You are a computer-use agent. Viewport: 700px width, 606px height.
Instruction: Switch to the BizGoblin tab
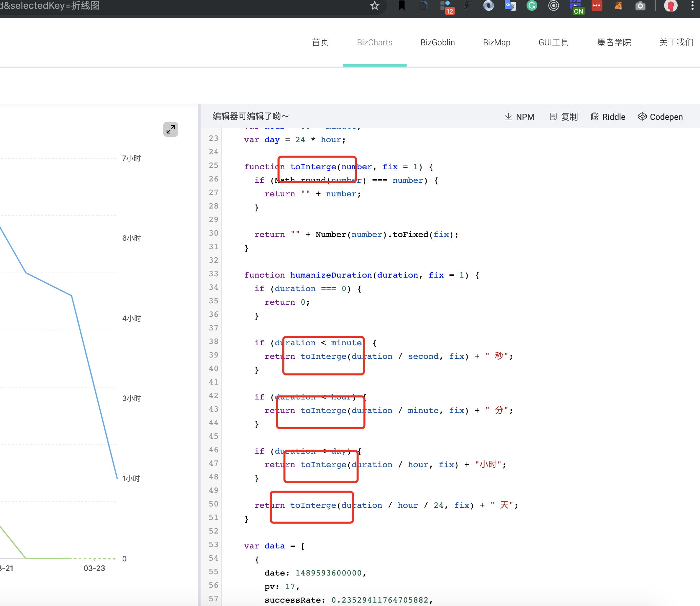[437, 42]
